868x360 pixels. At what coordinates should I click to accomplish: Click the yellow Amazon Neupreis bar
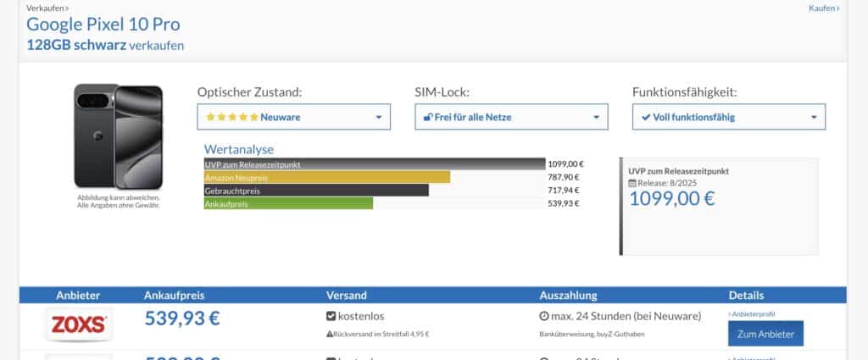tap(326, 177)
